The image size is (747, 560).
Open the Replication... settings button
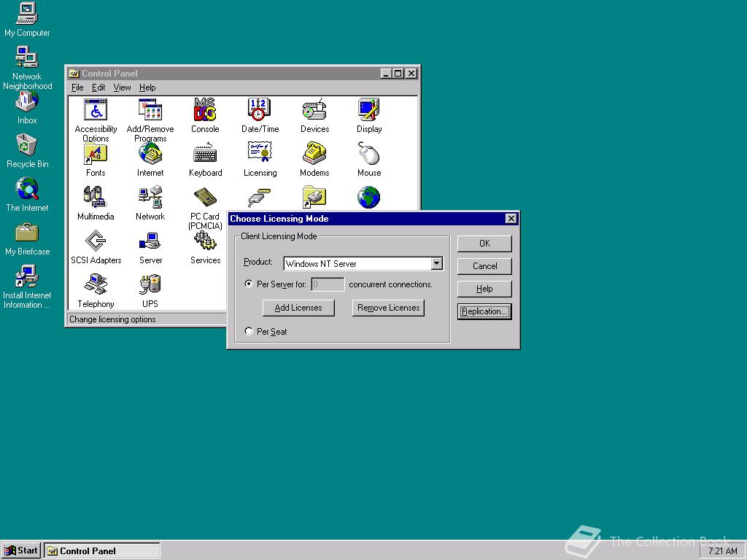coord(484,311)
